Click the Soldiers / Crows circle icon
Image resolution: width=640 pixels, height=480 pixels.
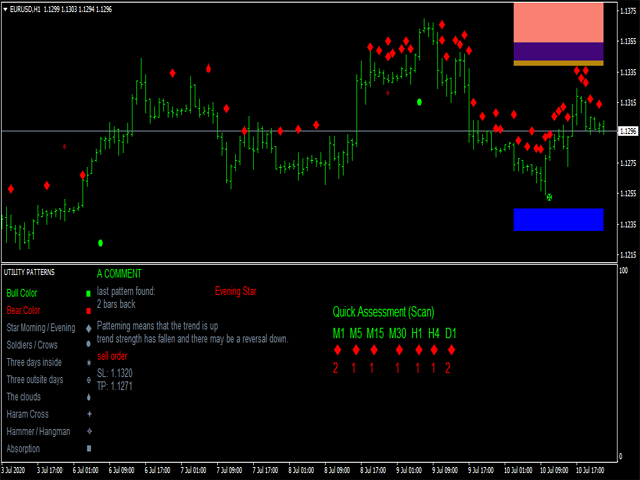pyautogui.click(x=88, y=344)
